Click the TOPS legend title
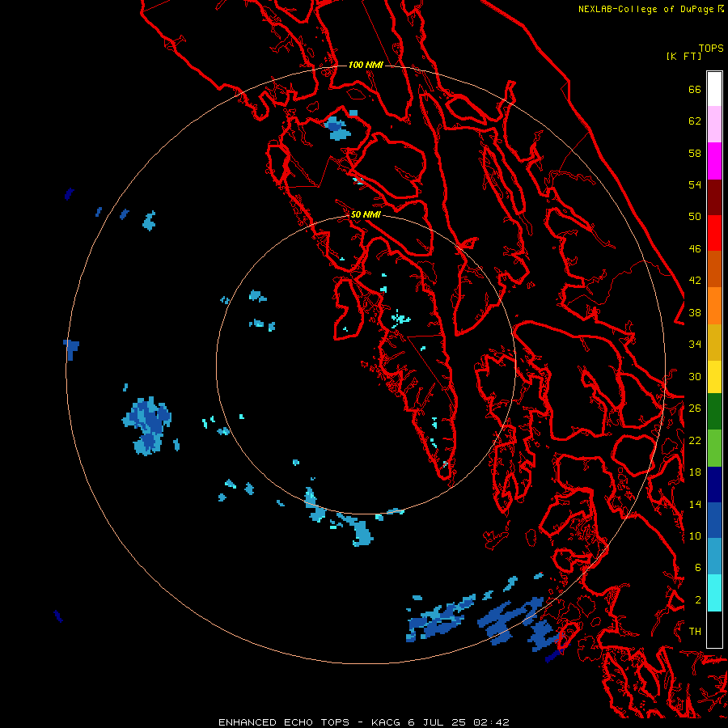The width and height of the screenshot is (728, 728). click(711, 49)
